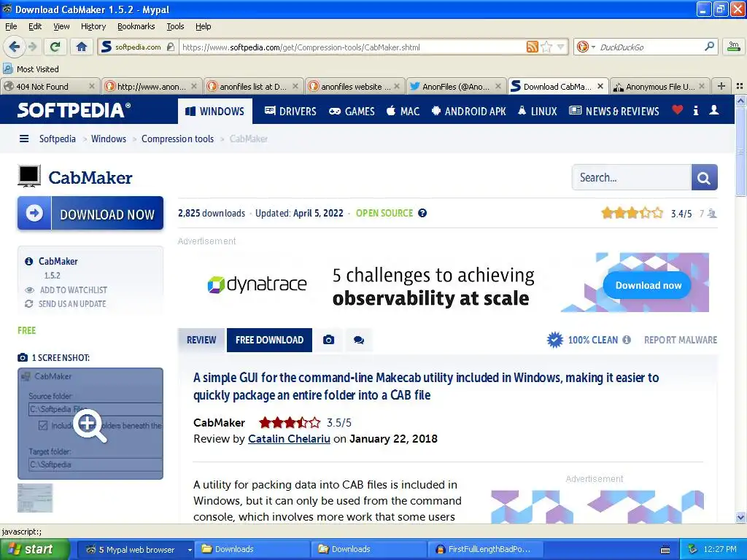This screenshot has width=747, height=560.
Task: Open the screenshots camera tab
Action: (328, 340)
